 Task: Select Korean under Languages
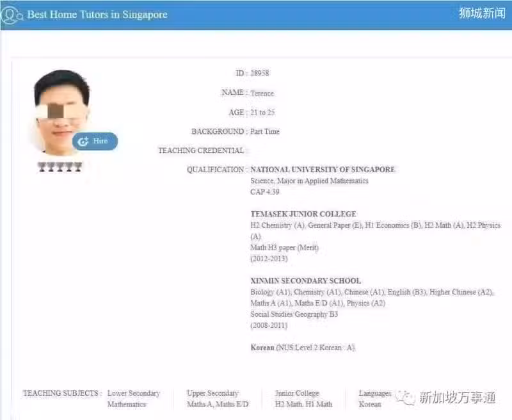pos(370,404)
